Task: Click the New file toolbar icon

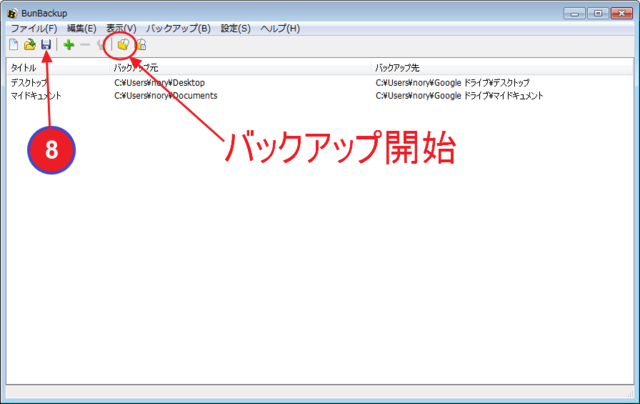Action: [x=13, y=45]
